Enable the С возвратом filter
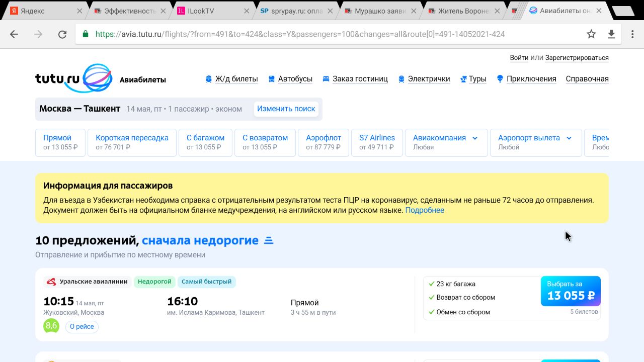The image size is (644, 362). (265, 142)
